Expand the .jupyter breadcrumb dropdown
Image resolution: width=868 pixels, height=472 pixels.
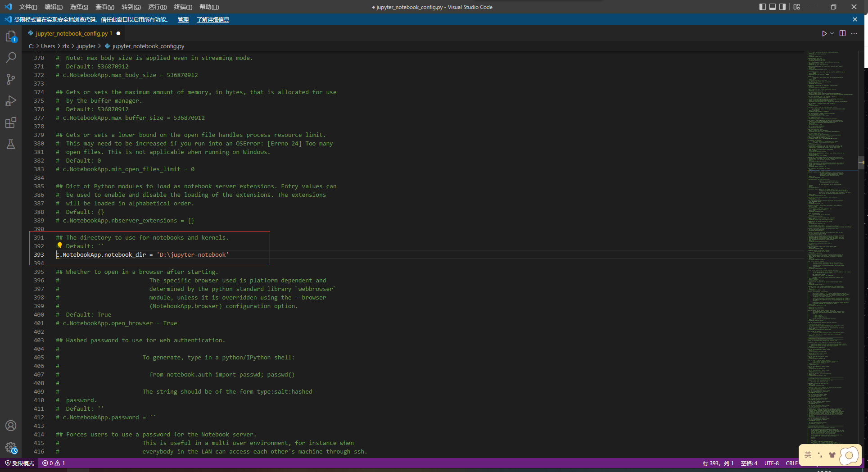[86, 46]
